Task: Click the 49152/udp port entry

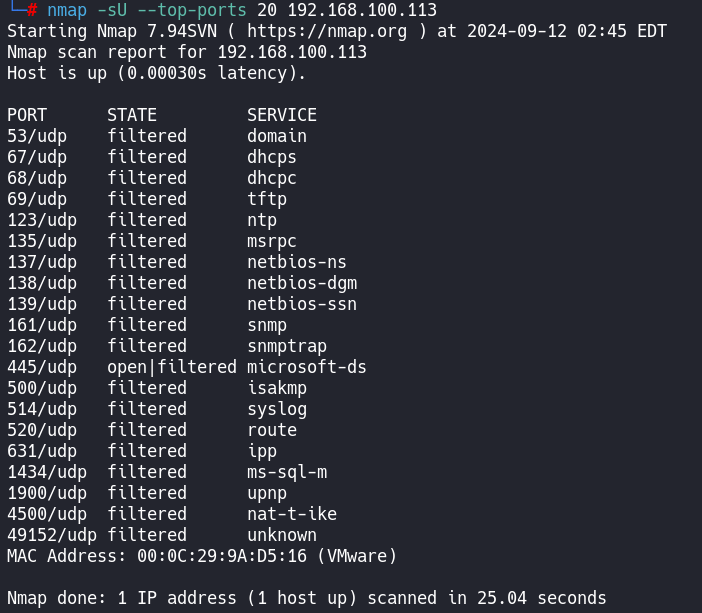Action: click(x=52, y=535)
